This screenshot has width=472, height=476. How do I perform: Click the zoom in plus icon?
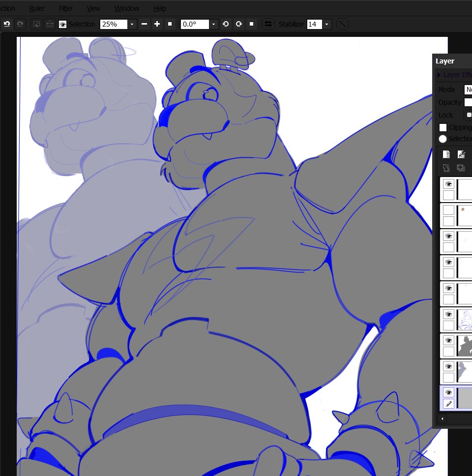click(x=157, y=24)
